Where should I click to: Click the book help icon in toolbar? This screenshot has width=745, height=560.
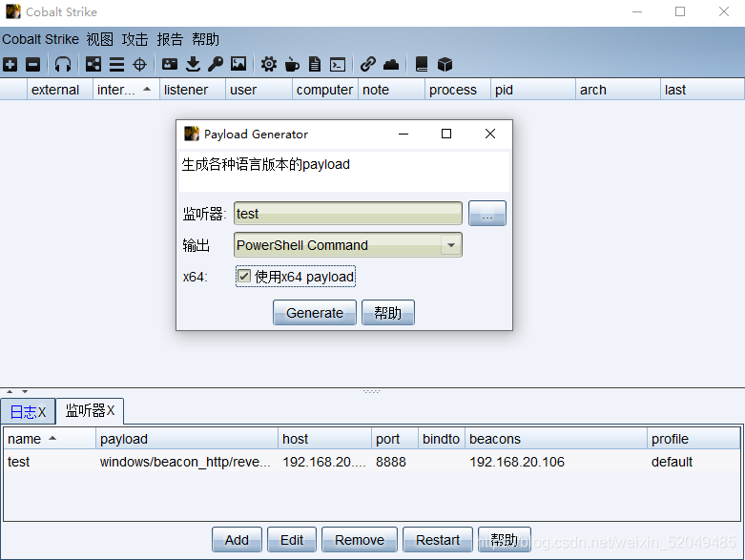click(x=422, y=64)
